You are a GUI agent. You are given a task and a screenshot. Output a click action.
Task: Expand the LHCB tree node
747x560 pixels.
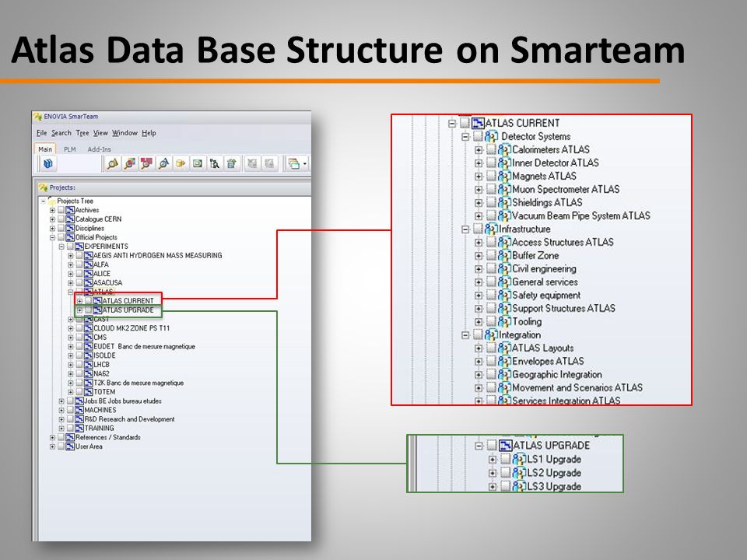pyautogui.click(x=71, y=364)
